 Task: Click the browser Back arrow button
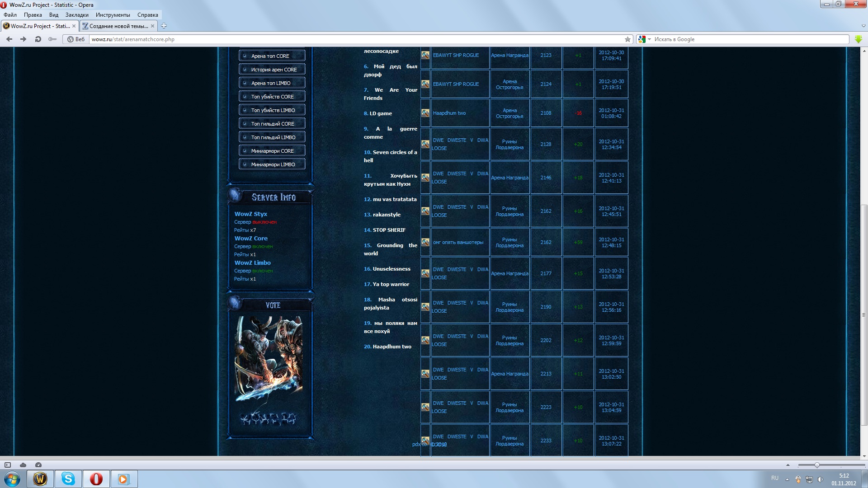click(x=9, y=39)
